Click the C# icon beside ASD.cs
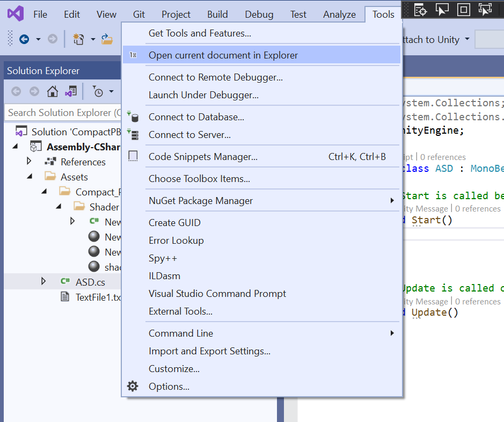504x422 pixels. point(65,281)
